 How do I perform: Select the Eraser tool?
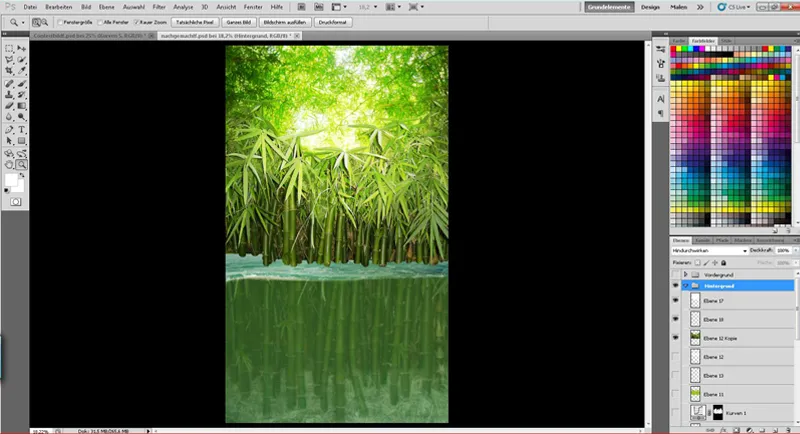click(9, 106)
